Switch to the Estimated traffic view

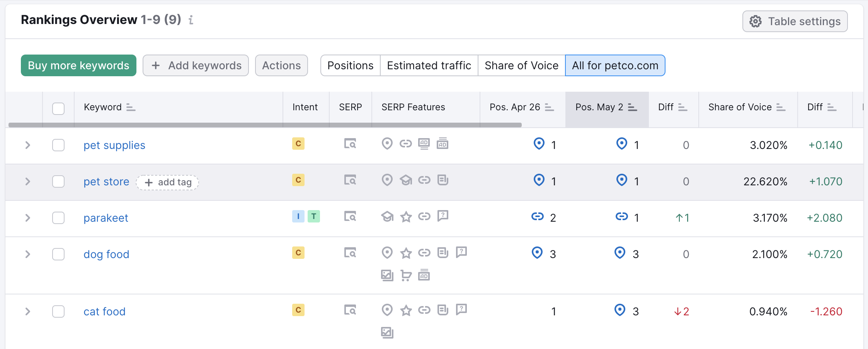[x=429, y=65]
